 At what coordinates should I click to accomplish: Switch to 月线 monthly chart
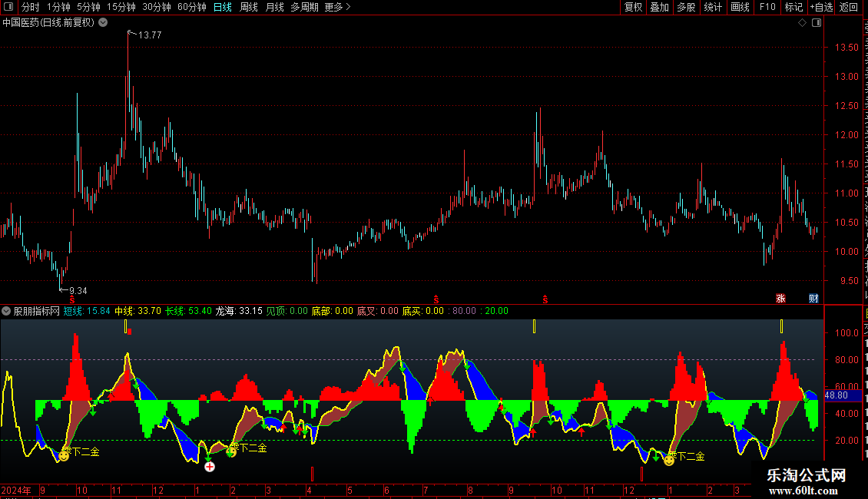click(274, 7)
